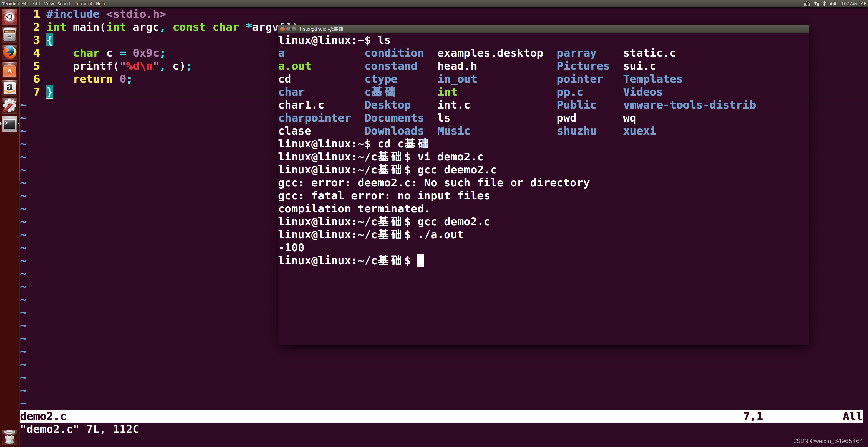Click the 9:02 AM clock
The image size is (868, 447).
[x=848, y=4]
